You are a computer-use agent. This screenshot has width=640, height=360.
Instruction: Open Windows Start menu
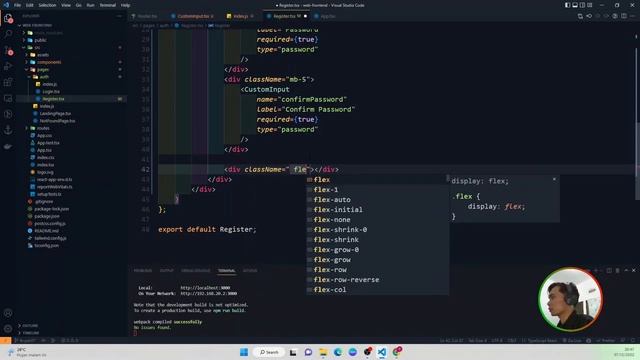click(x=244, y=352)
